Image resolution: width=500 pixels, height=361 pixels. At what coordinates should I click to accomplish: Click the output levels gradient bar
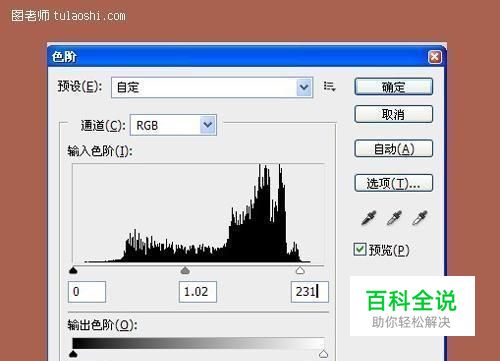click(x=198, y=343)
